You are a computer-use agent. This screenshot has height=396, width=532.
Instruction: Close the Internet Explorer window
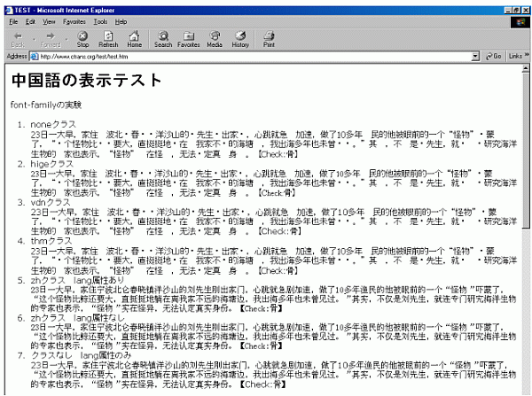(x=525, y=11)
